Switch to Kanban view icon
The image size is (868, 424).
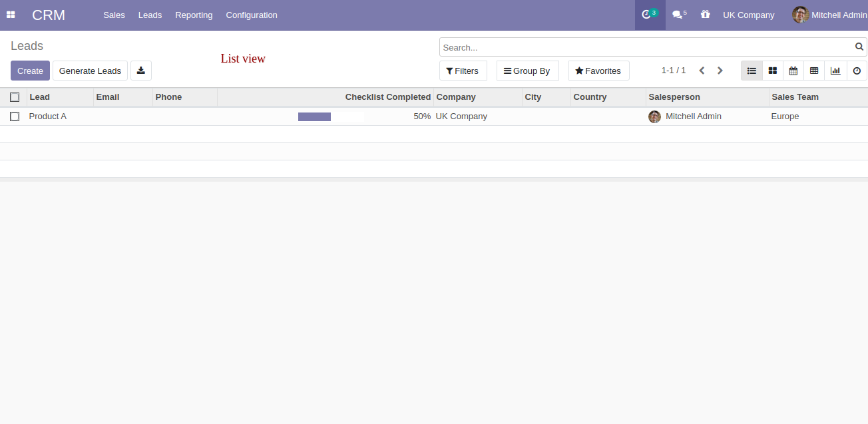[772, 71]
